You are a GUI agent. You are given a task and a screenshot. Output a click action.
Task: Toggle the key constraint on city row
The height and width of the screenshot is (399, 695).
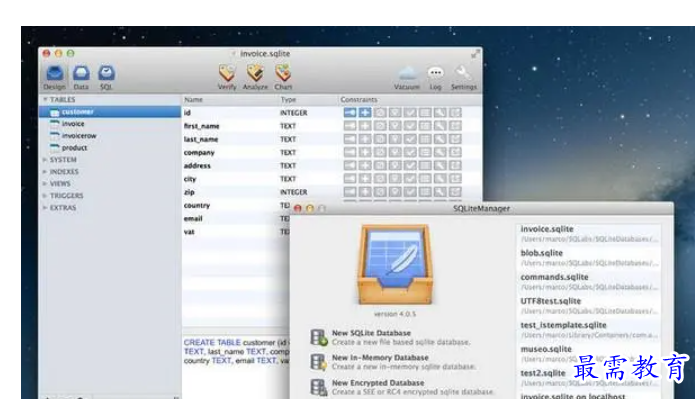[x=350, y=179]
